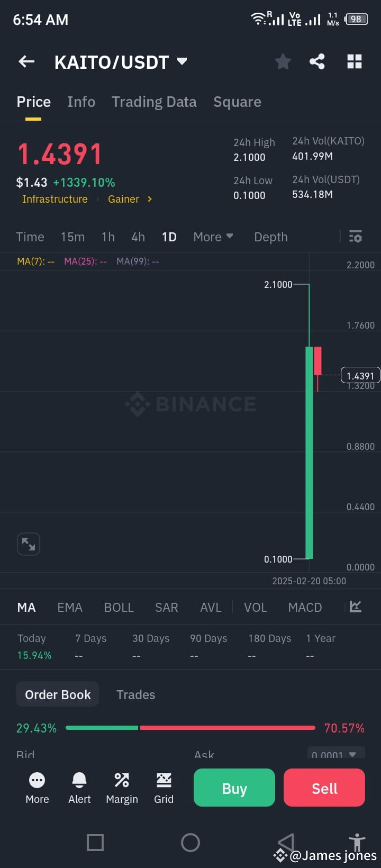Open the grid layout icon top right

click(x=353, y=61)
